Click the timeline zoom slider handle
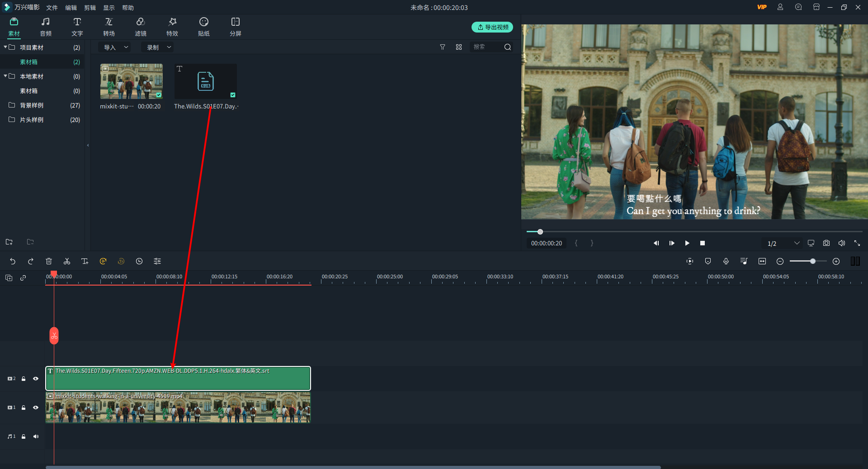The image size is (868, 469). [813, 261]
